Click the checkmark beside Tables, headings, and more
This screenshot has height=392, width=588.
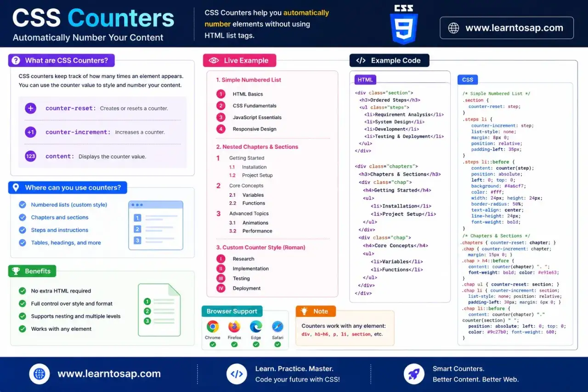(x=22, y=243)
